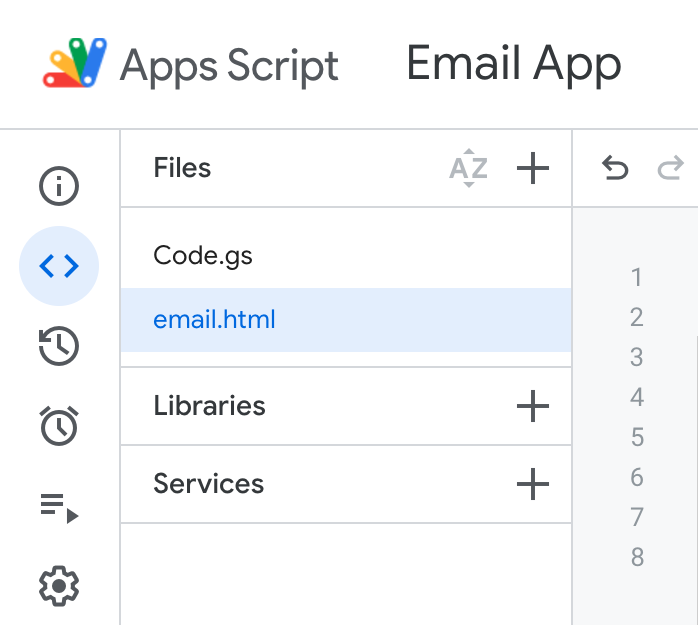Add a file using Files plus icon
698x625 pixels.
pyautogui.click(x=532, y=168)
